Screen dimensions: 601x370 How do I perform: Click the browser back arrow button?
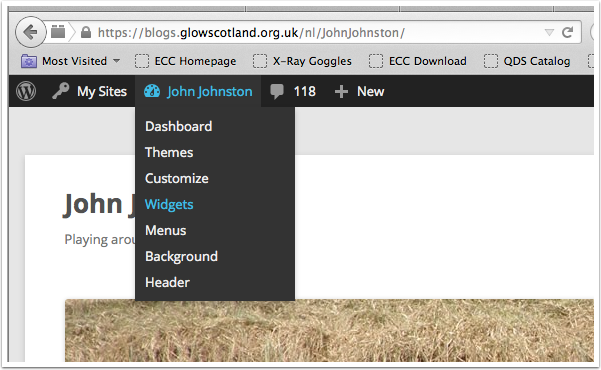point(30,32)
